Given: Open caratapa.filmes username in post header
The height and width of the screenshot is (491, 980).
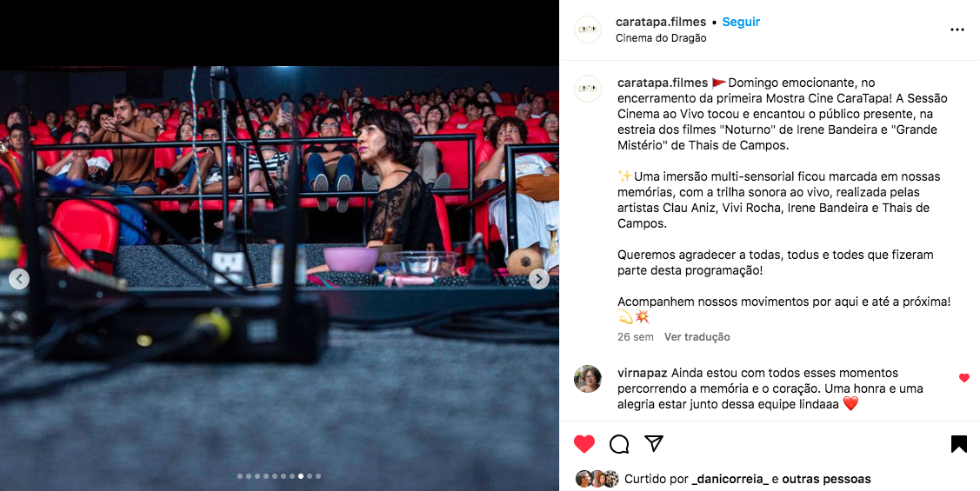Looking at the screenshot, I should [661, 22].
